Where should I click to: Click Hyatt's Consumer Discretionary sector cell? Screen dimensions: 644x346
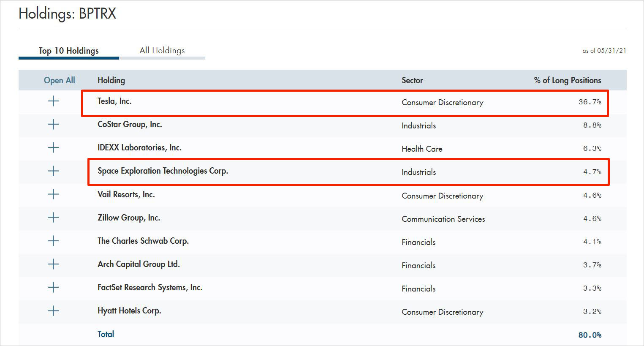click(443, 312)
